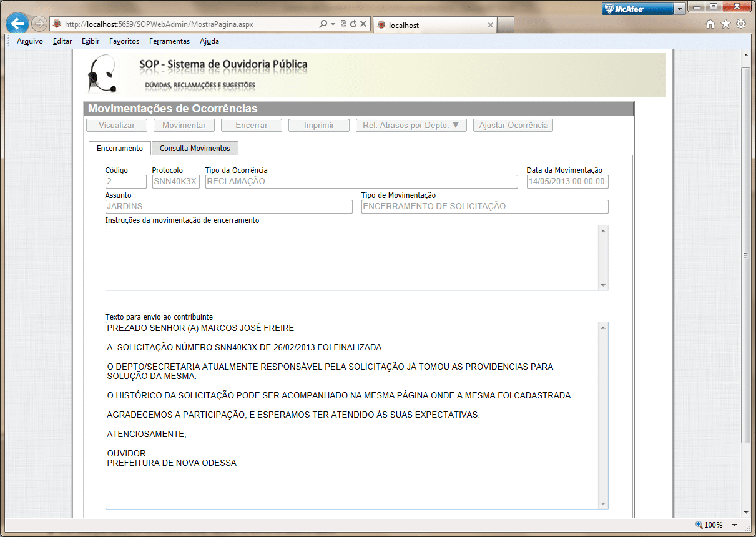Screen dimensions: 756x537
Task: Click the search magnifier in address bar
Action: point(323,24)
